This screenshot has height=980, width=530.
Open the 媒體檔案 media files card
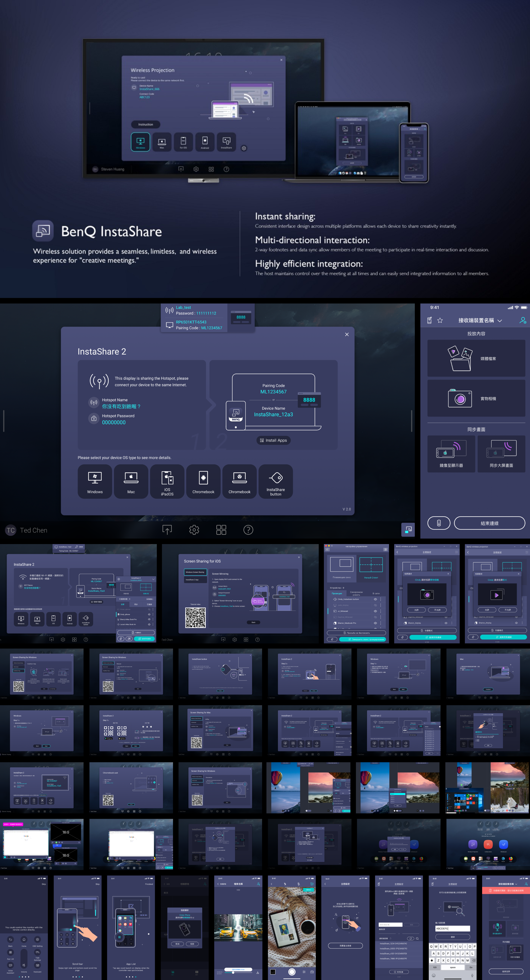[x=476, y=358]
